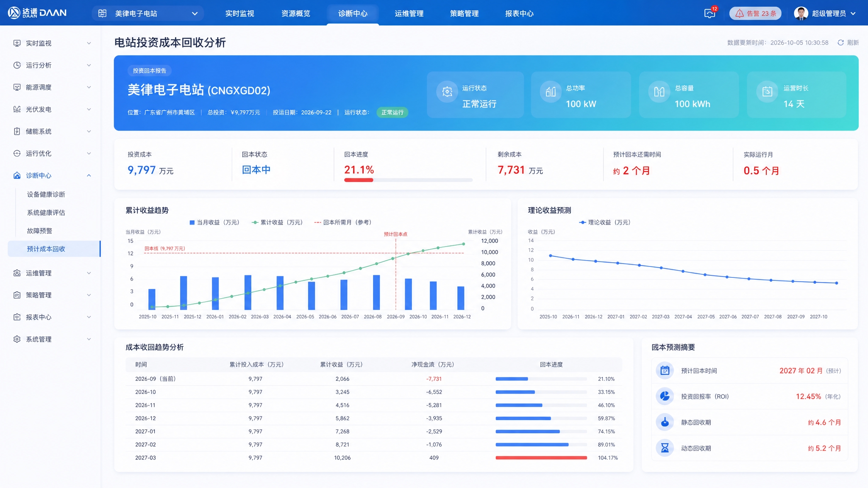Collapse the 诊断中心 sidebar chevron
868x488 pixels.
tap(89, 175)
